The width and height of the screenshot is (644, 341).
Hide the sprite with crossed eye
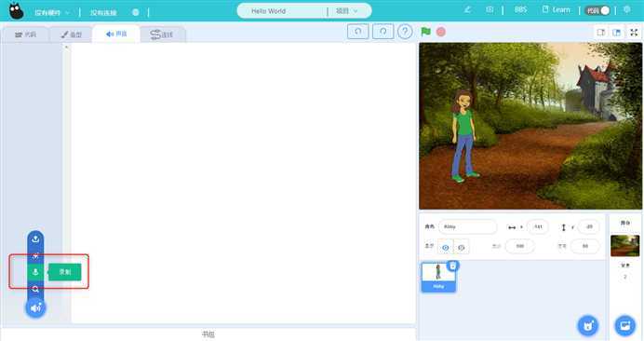click(462, 247)
